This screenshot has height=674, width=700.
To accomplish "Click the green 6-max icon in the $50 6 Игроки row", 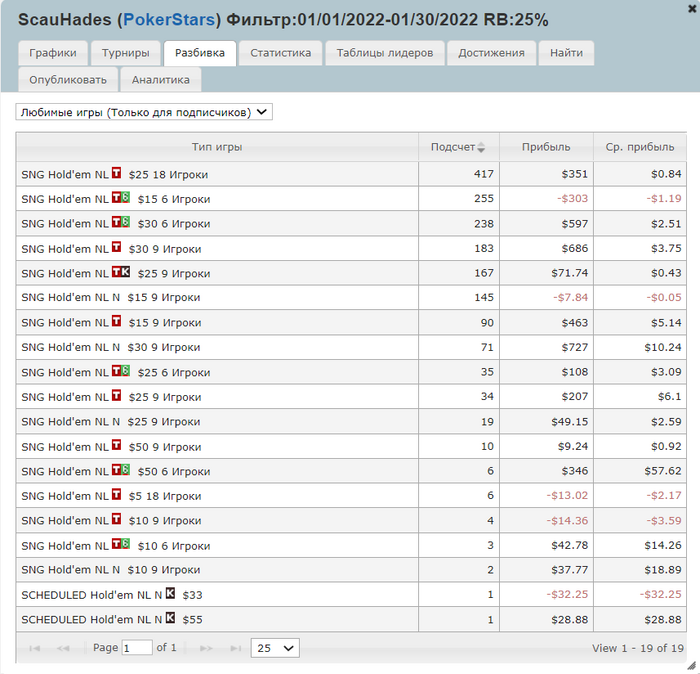I will coord(125,469).
